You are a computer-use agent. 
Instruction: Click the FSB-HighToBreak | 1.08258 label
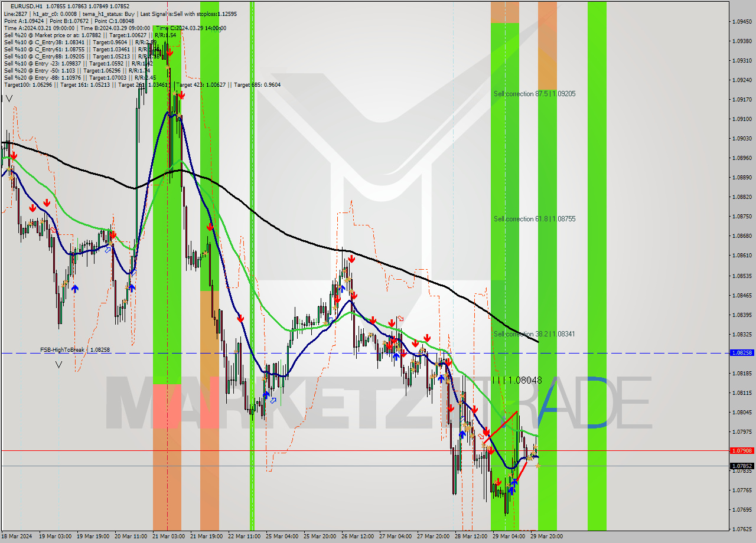pos(75,350)
